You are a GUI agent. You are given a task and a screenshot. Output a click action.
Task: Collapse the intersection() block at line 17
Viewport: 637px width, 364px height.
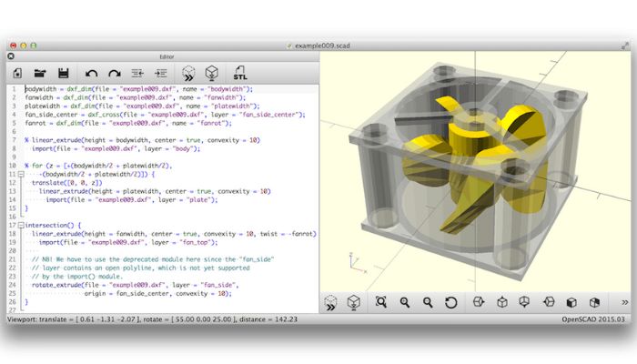[20, 224]
